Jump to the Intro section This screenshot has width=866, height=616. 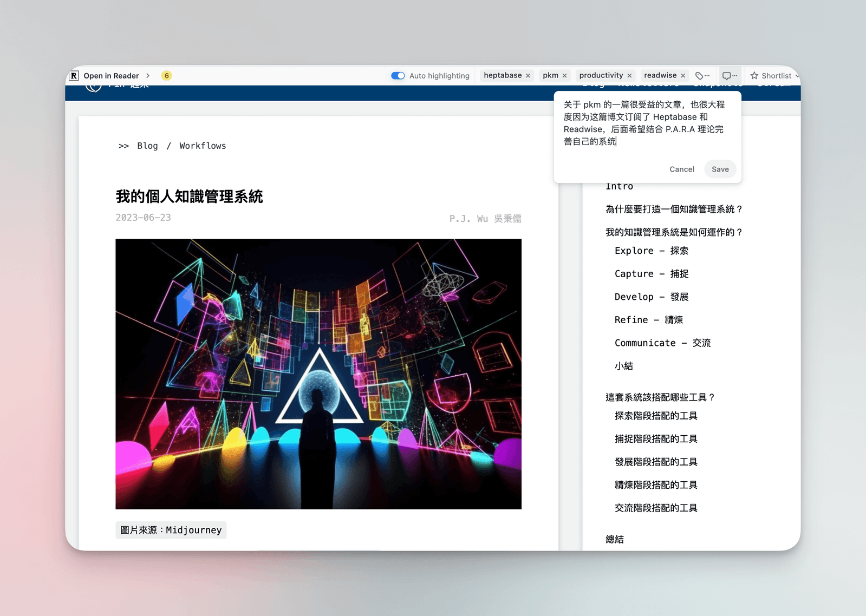[x=619, y=186]
